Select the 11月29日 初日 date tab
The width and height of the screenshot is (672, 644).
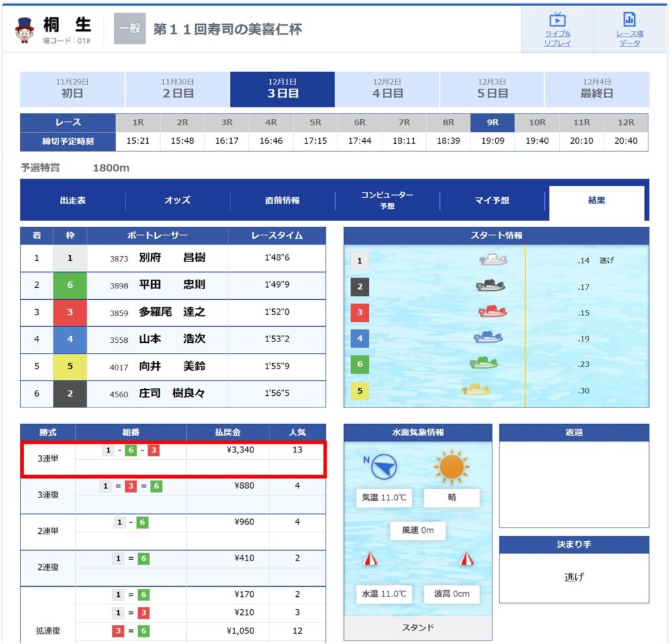click(x=72, y=89)
